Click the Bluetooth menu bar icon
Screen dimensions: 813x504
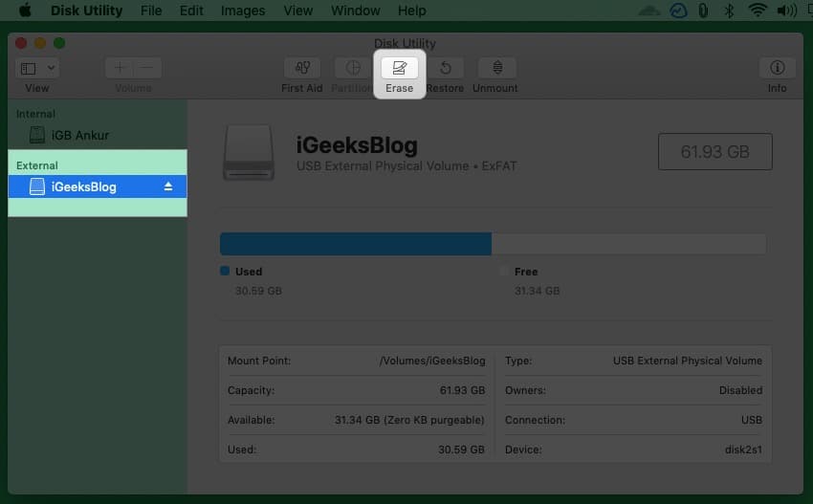click(x=729, y=11)
